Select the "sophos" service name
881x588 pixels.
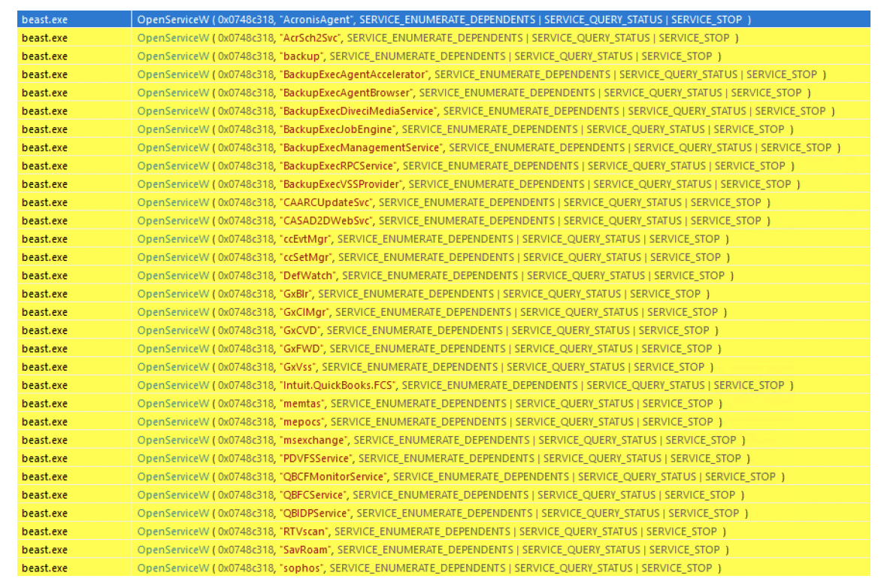[301, 568]
